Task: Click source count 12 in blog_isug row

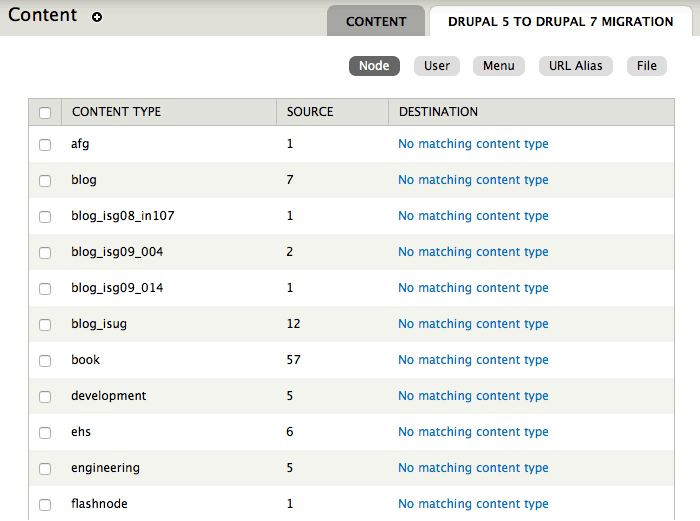Action: (x=293, y=324)
